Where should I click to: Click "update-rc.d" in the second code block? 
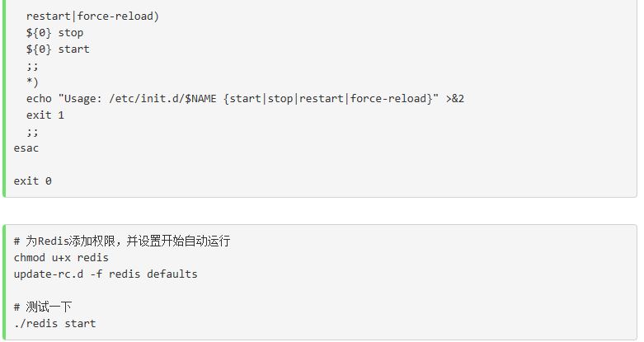[48, 274]
